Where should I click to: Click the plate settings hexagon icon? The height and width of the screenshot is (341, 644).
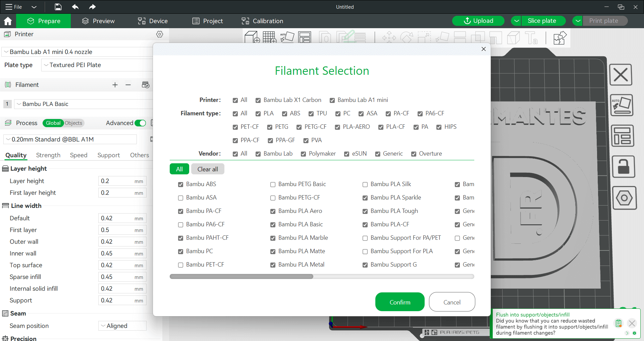click(x=625, y=198)
